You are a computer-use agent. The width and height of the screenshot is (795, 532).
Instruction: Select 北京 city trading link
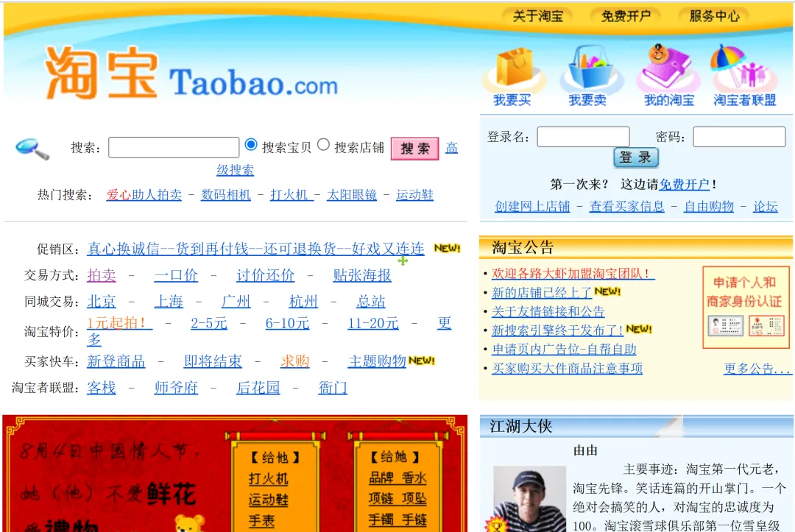pyautogui.click(x=102, y=302)
